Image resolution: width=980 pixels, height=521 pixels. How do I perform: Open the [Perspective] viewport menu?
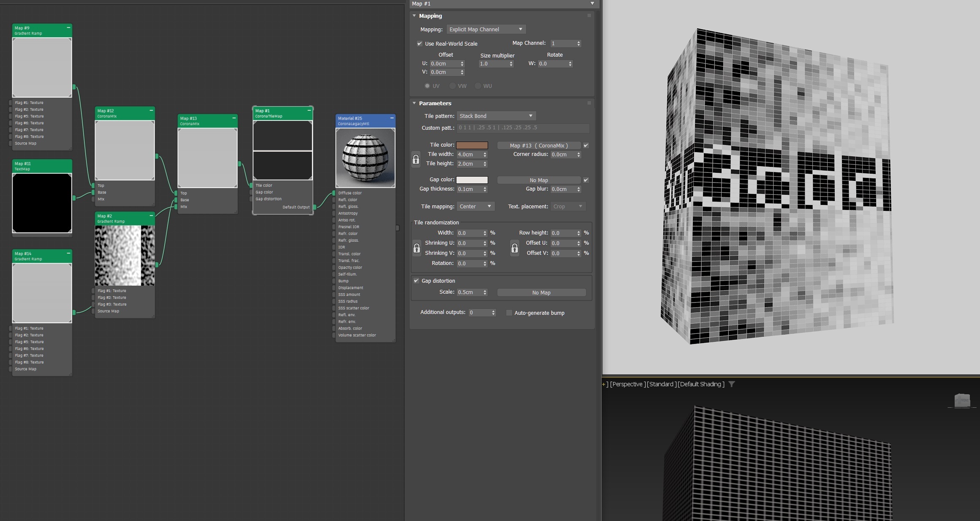click(x=627, y=384)
